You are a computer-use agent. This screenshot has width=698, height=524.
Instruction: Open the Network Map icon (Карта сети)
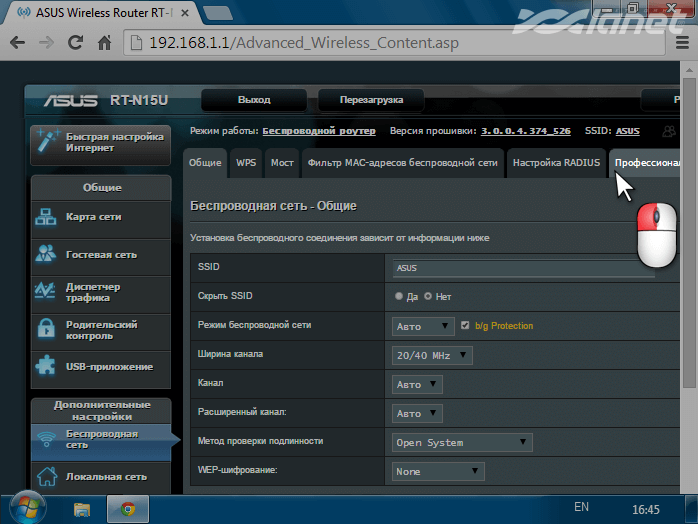[x=46, y=217]
